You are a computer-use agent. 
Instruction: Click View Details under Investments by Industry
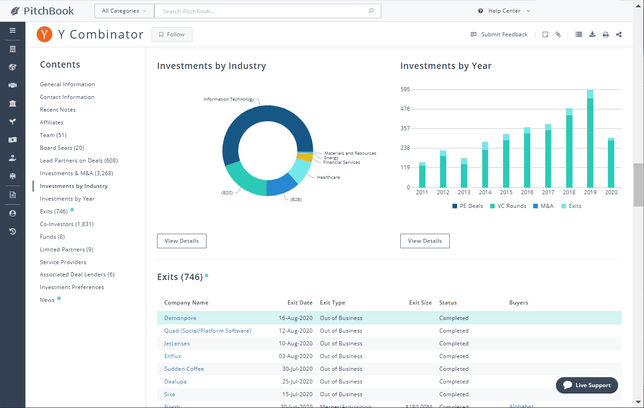[181, 241]
